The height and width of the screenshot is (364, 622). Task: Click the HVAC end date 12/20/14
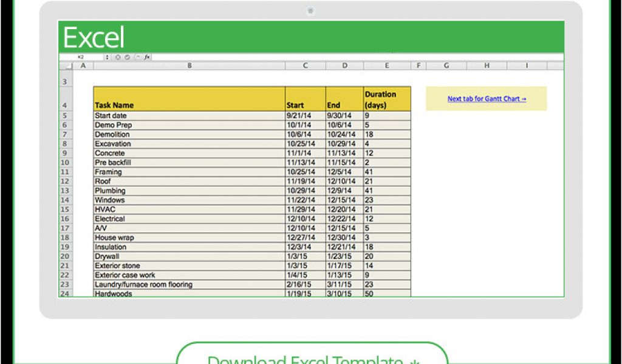pyautogui.click(x=344, y=209)
